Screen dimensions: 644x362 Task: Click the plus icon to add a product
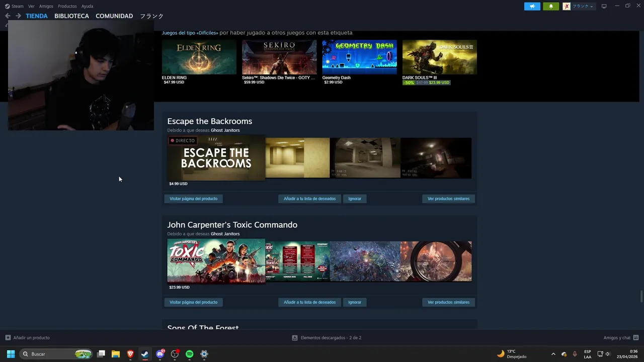[8, 338]
